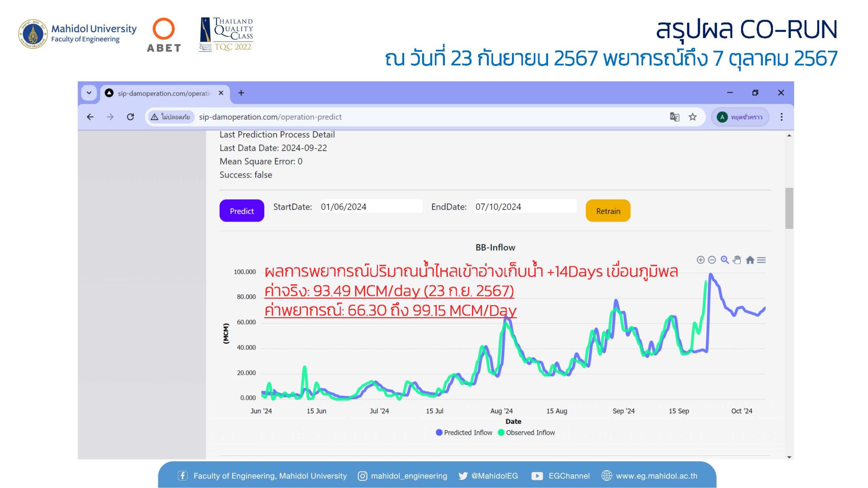Go back with browser arrow
The image size is (868, 488).
(x=90, y=117)
